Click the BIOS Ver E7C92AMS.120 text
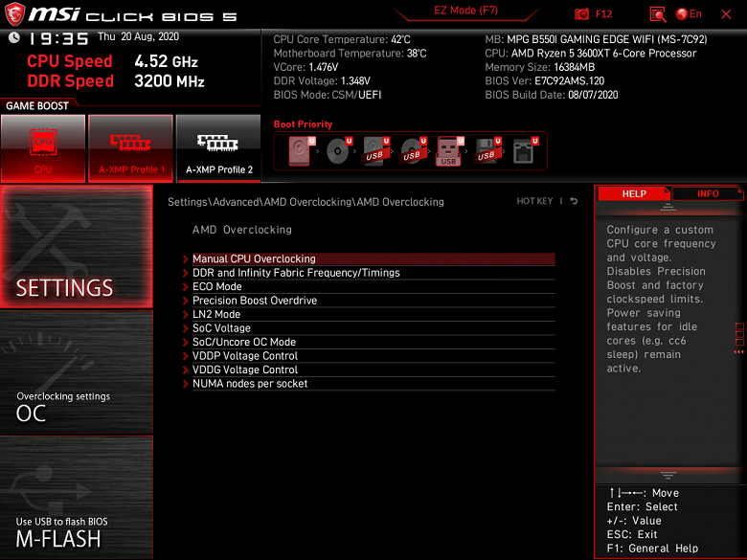747x560 pixels. pyautogui.click(x=545, y=81)
